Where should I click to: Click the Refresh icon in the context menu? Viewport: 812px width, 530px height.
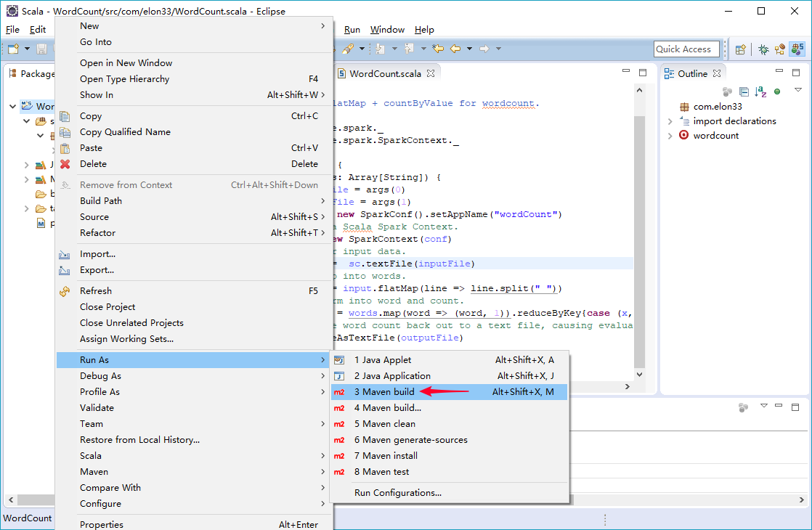click(x=64, y=291)
